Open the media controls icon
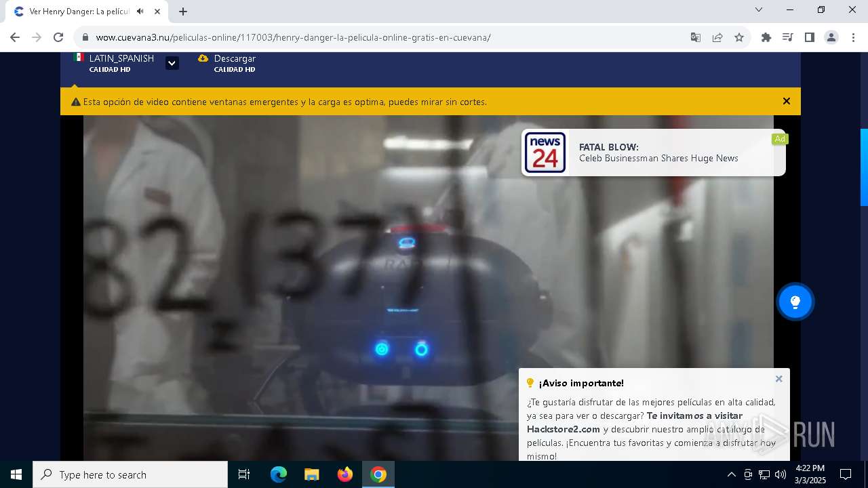This screenshot has width=868, height=488. (788, 37)
